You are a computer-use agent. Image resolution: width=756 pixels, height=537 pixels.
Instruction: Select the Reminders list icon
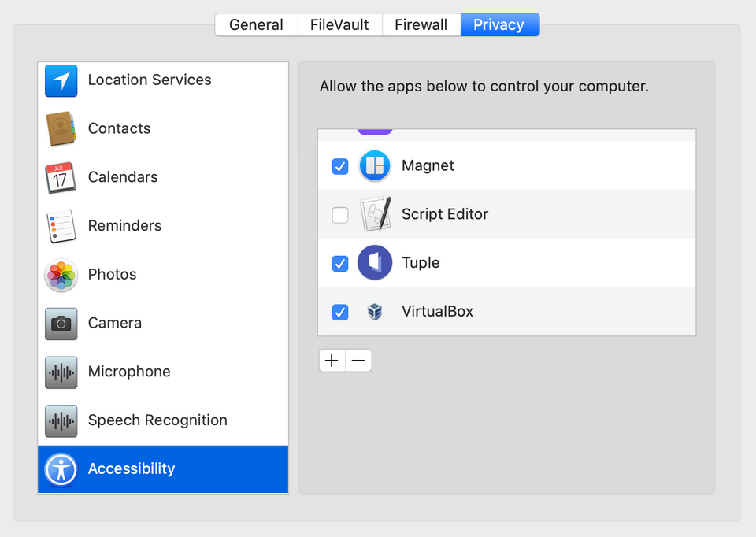pos(61,226)
